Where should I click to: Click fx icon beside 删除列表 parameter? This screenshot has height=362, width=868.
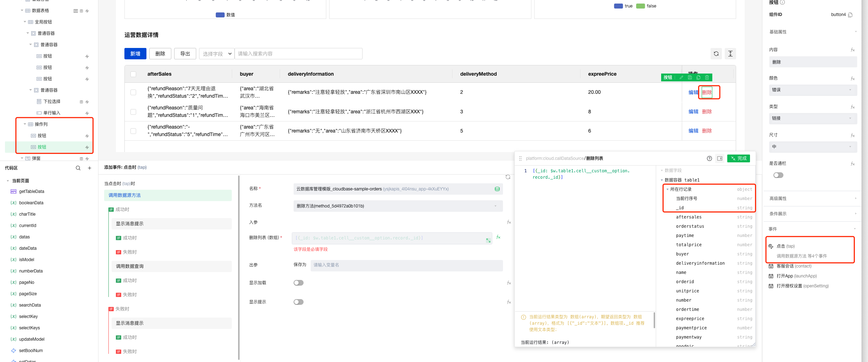tap(498, 237)
